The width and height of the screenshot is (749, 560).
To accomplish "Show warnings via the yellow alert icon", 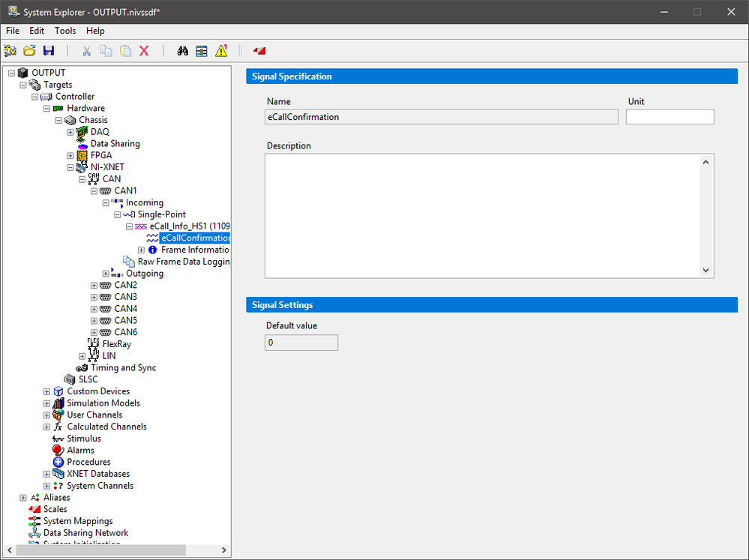I will [x=221, y=51].
